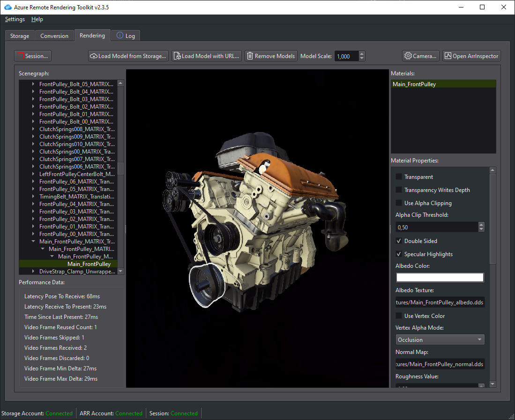This screenshot has width=515, height=420.
Task: Enable the Transparent material checkbox
Action: (x=399, y=177)
